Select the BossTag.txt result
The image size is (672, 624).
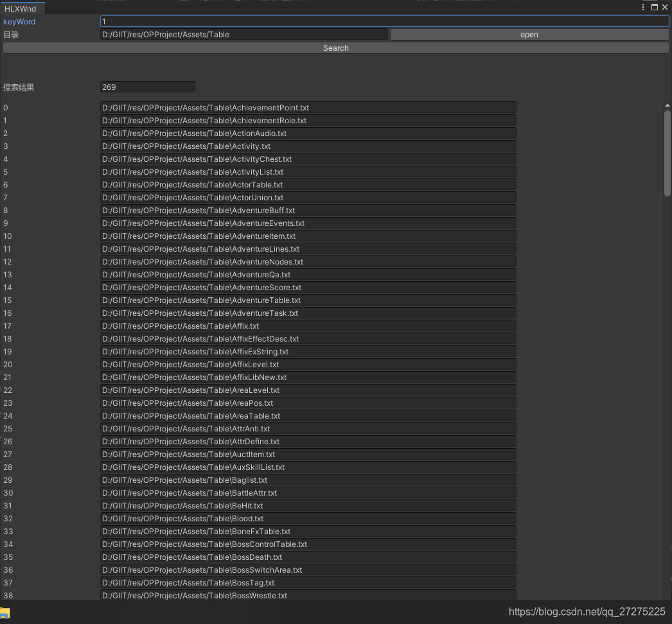tap(308, 583)
